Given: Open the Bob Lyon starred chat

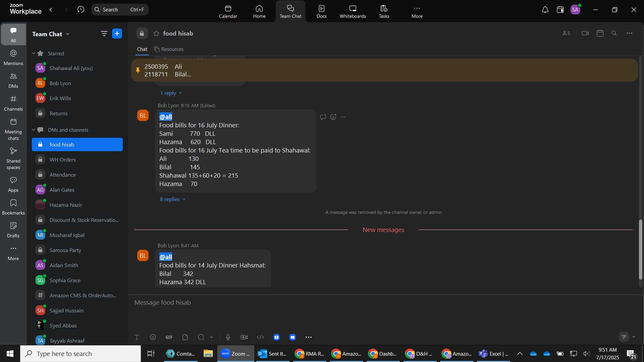Looking at the screenshot, I should [x=77, y=83].
